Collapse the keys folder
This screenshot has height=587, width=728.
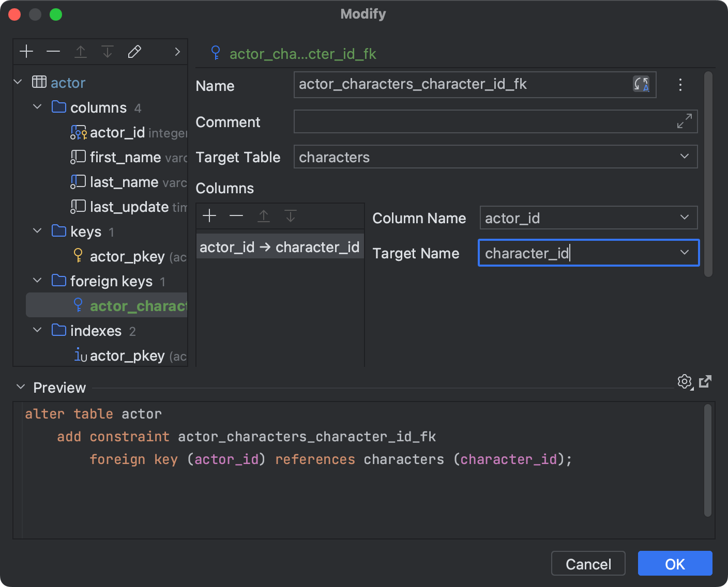click(37, 231)
